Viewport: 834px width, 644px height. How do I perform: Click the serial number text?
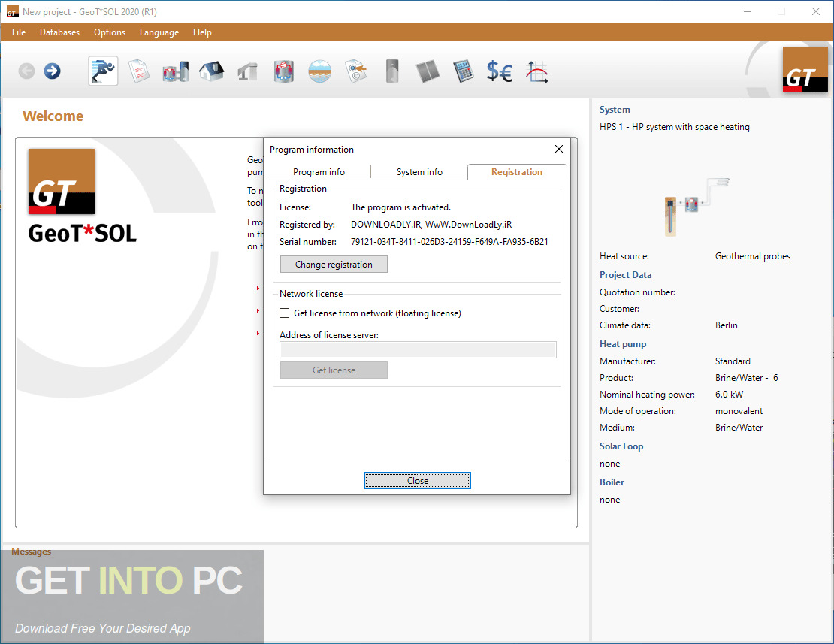click(449, 242)
